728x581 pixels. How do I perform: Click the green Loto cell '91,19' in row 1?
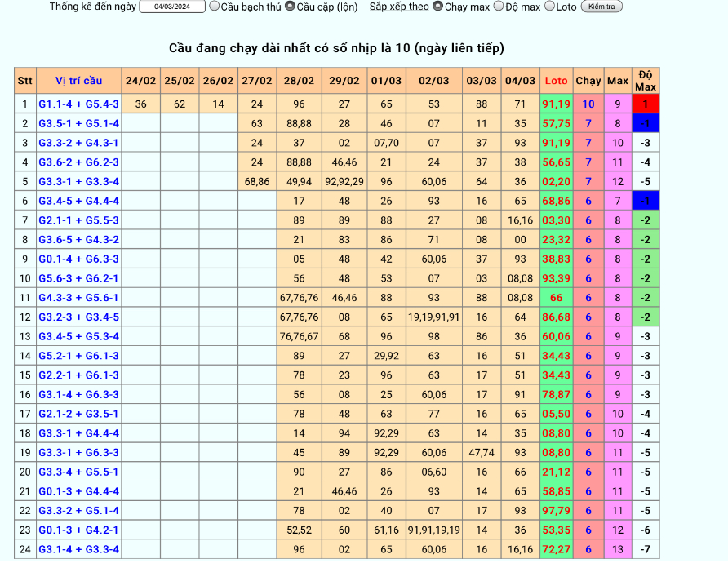coord(556,104)
